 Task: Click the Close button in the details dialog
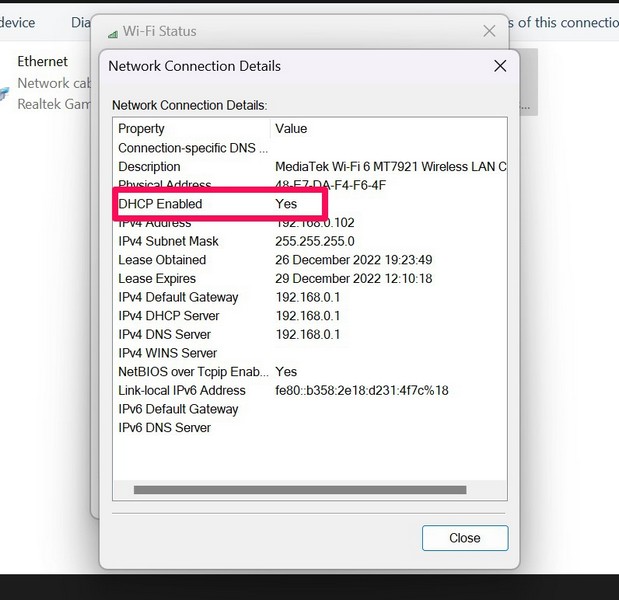[464, 538]
